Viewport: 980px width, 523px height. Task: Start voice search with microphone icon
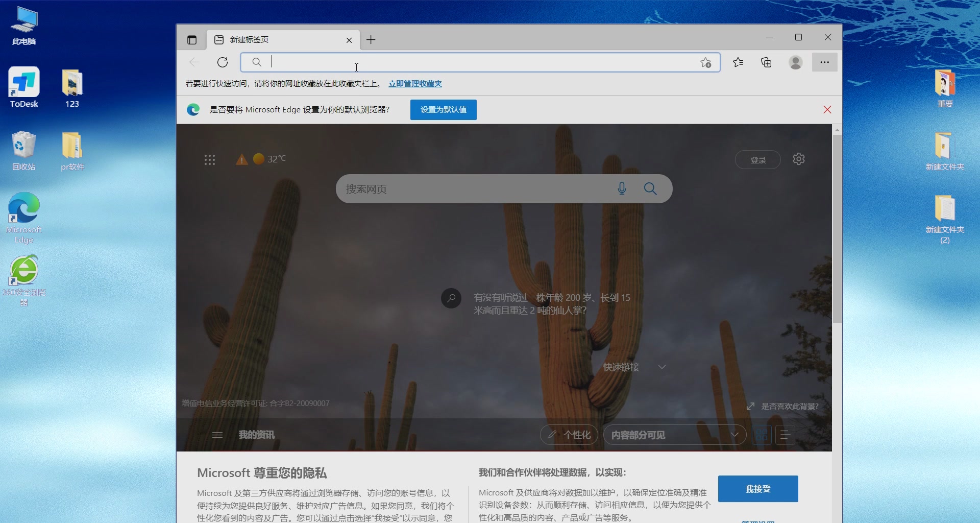pyautogui.click(x=622, y=189)
